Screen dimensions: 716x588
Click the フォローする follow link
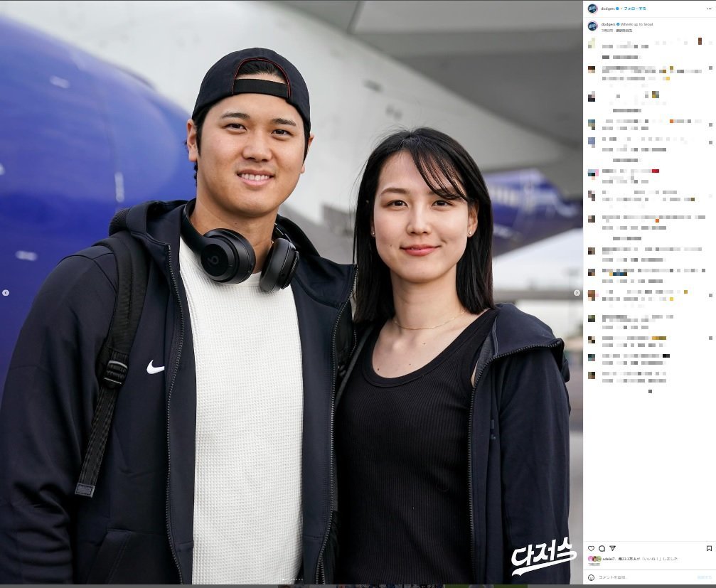[x=635, y=9]
